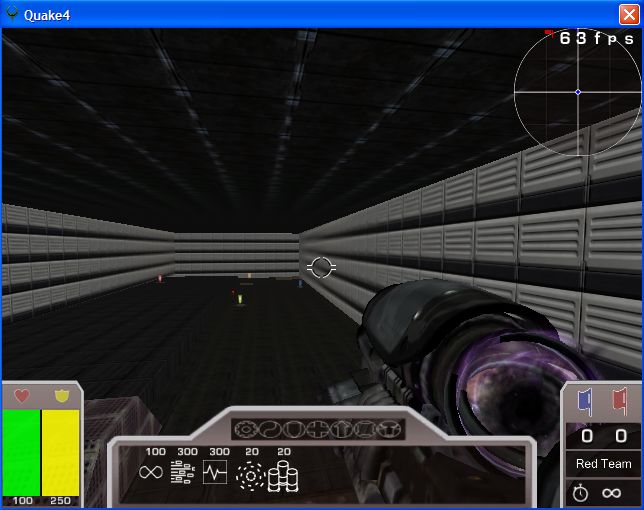Viewport: 644px width, 510px height.
Task: Select the shield powerup slot icon
Action: point(294,430)
